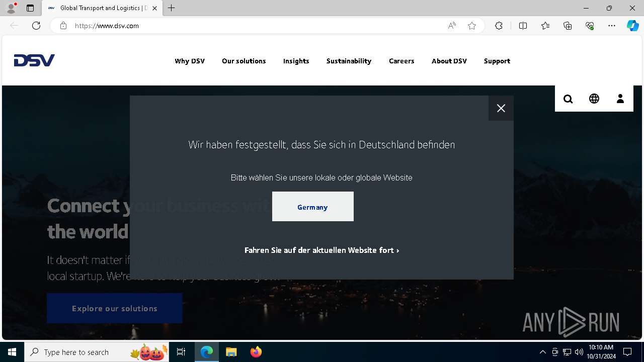Screen dimensions: 644x362
Task: Close the location popup with the X
Action: click(x=501, y=108)
